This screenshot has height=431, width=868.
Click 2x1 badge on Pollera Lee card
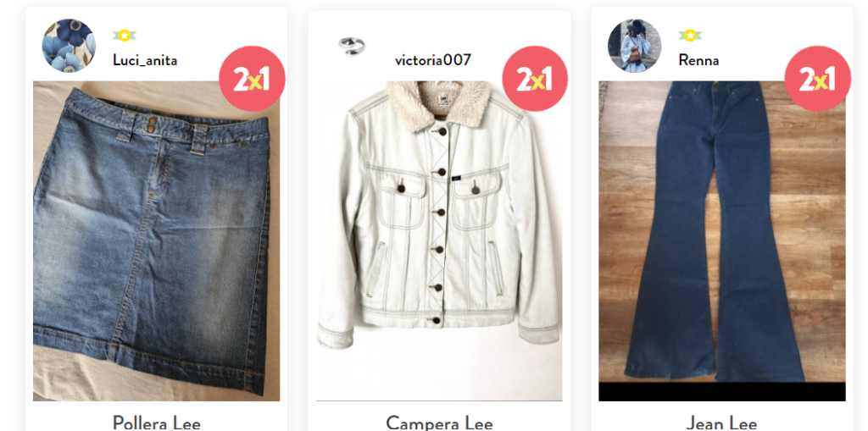tap(252, 79)
